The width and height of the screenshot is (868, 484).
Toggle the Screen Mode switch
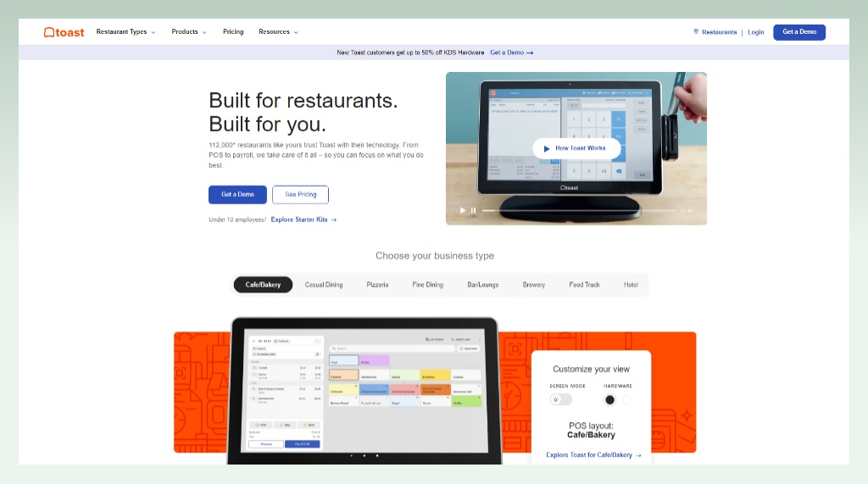(561, 399)
